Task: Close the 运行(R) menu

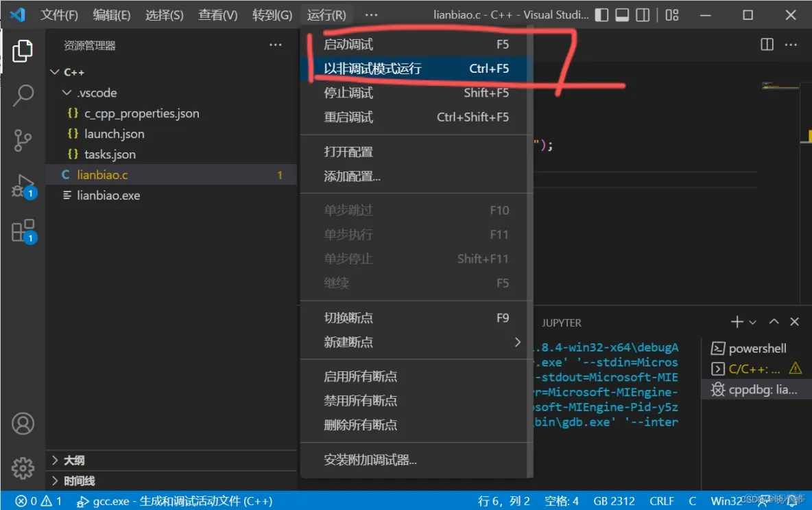Action: (326, 15)
